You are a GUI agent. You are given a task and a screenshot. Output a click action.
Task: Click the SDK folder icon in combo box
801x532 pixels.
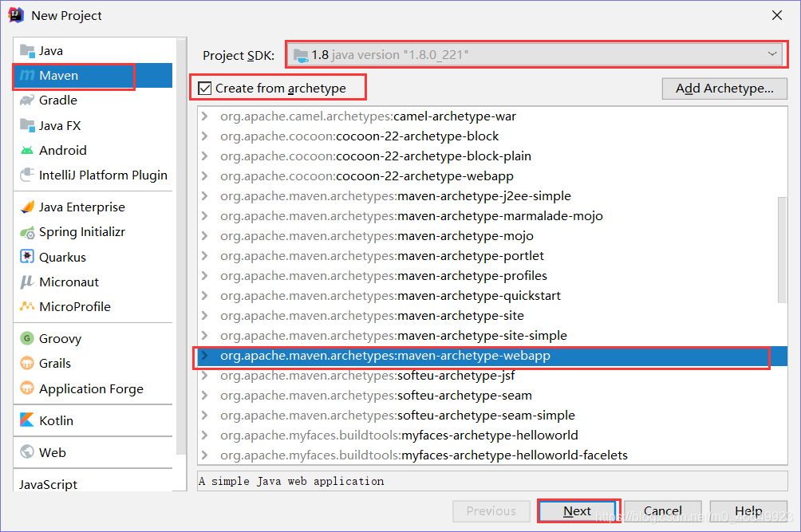pyautogui.click(x=301, y=55)
